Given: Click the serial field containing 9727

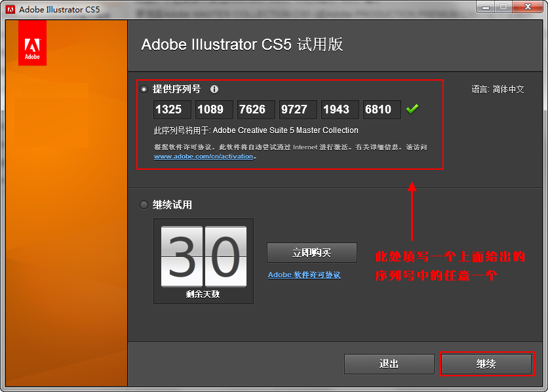Looking at the screenshot, I should tap(298, 109).
